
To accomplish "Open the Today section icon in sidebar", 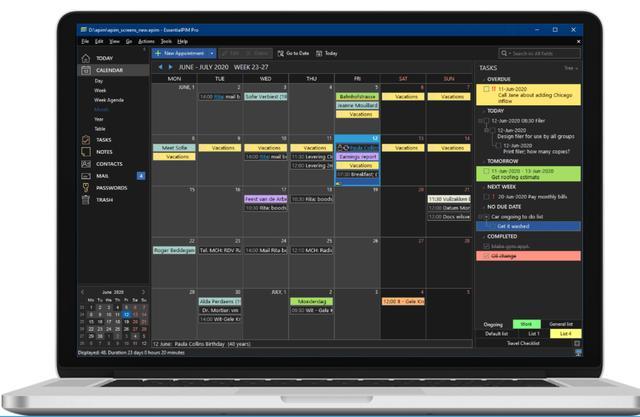I will click(x=86, y=58).
